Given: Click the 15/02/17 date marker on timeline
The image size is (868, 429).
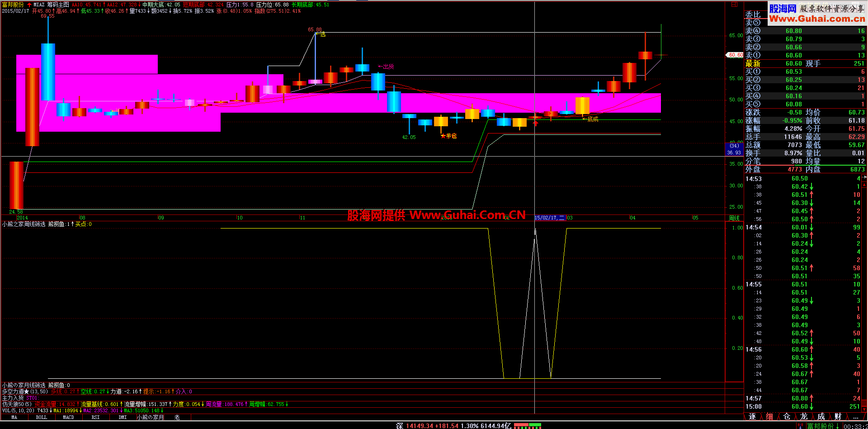Looking at the screenshot, I should (549, 218).
